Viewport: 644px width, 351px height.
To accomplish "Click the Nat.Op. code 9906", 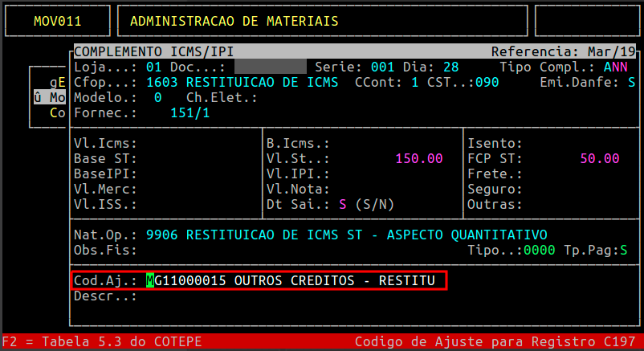I will [x=162, y=235].
